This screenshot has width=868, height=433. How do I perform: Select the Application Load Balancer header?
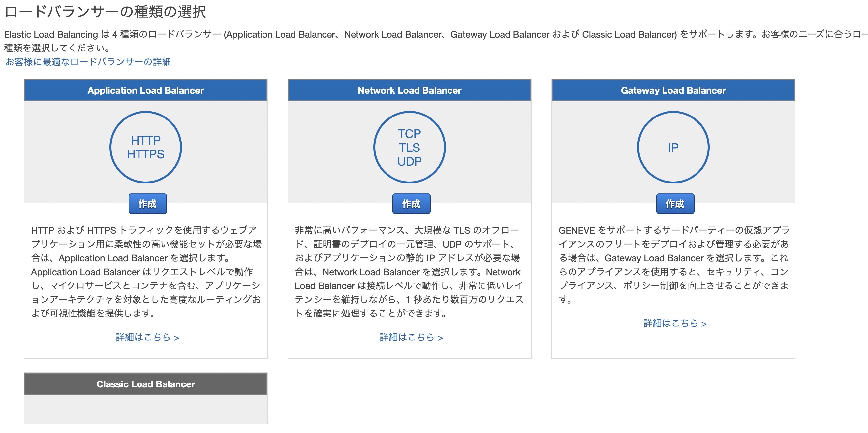point(145,90)
